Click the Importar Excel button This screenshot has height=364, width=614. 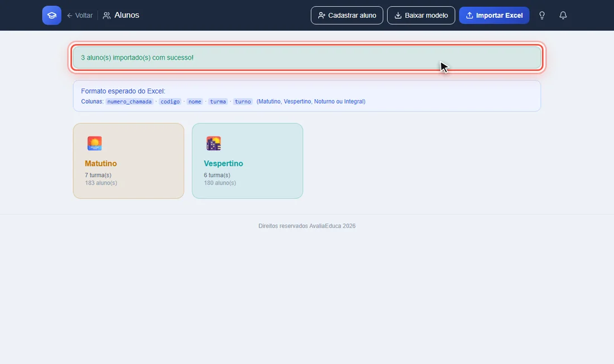pyautogui.click(x=494, y=15)
